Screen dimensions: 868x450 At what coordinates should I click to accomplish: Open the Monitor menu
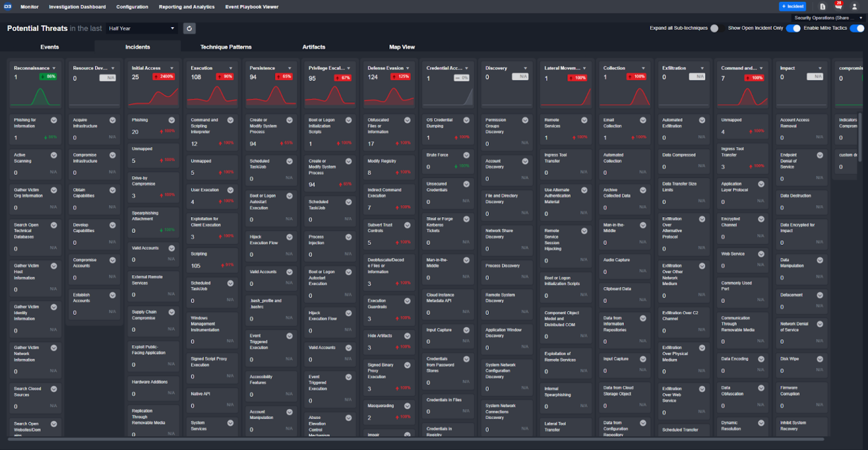pos(29,7)
